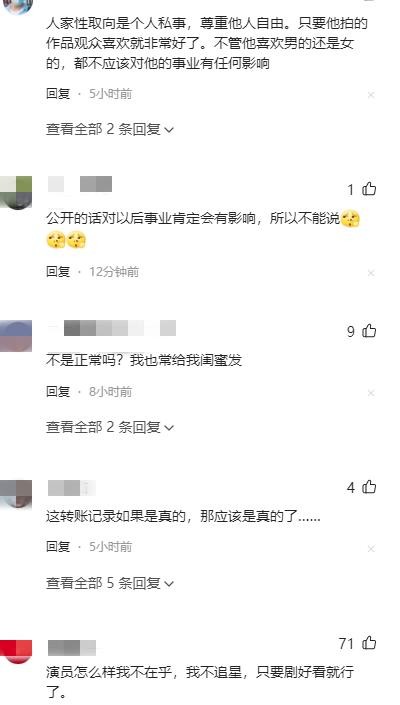400x705 pixels.
Task: Open blurred username above 演员怎么样 comment
Action: click(71, 648)
